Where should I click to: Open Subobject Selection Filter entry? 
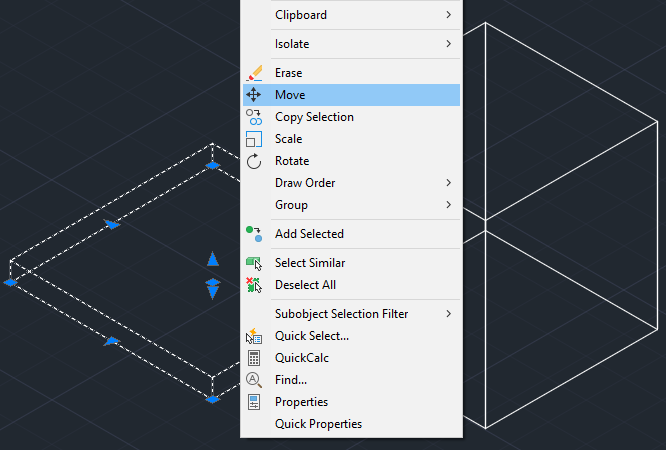tap(351, 314)
